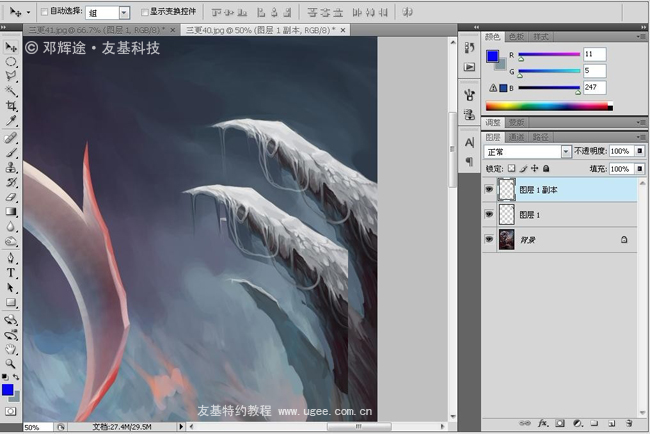Switch to the 样式 tab

click(541, 37)
